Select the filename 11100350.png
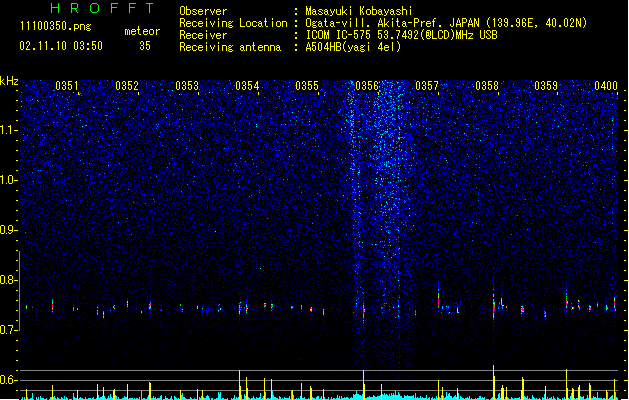The height and width of the screenshot is (400, 629). click(56, 26)
